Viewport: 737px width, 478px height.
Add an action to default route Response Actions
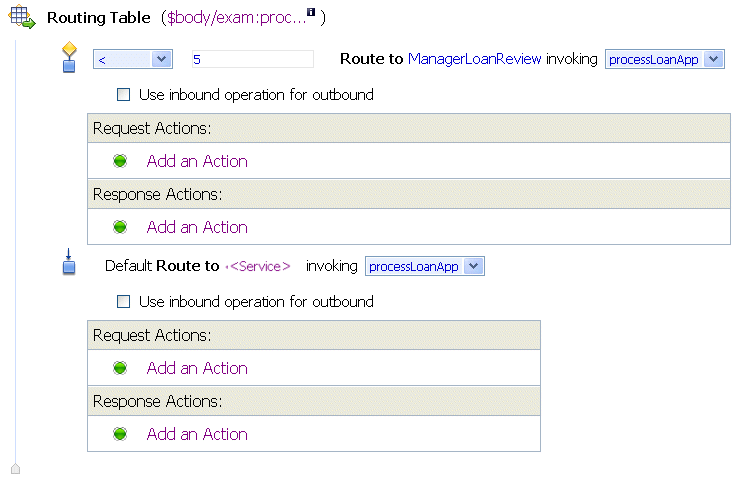point(197,434)
